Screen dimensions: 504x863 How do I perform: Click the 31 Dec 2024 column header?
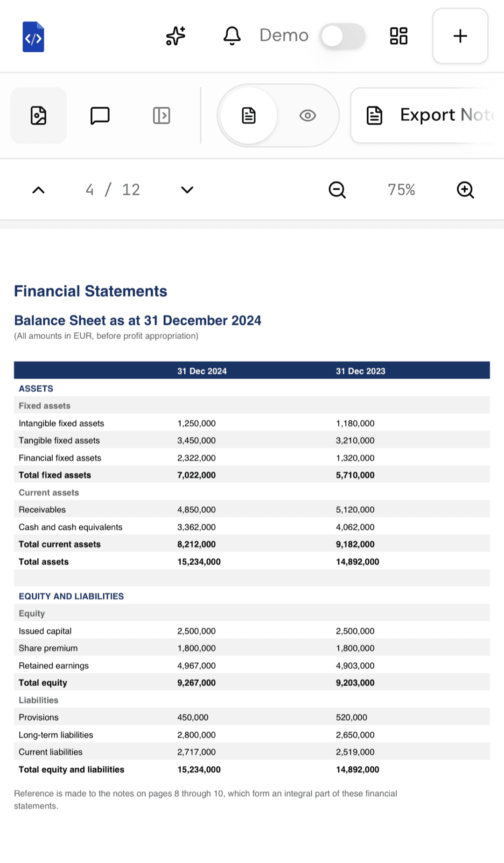(202, 371)
